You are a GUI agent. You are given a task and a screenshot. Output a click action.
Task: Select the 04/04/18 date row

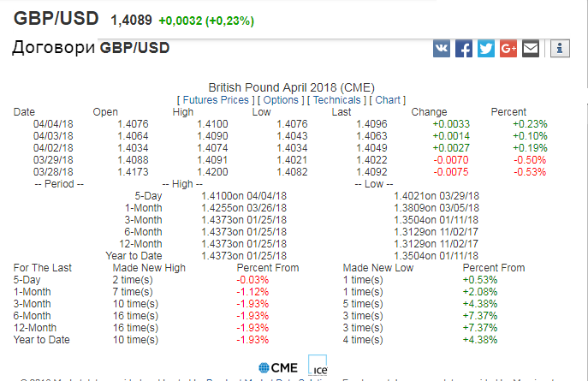[281, 124]
